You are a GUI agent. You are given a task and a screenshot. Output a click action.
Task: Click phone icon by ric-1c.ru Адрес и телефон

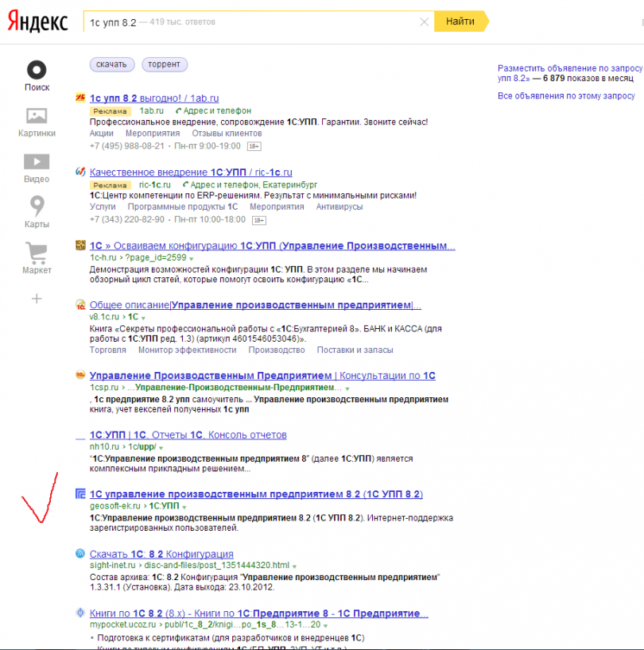tap(185, 184)
